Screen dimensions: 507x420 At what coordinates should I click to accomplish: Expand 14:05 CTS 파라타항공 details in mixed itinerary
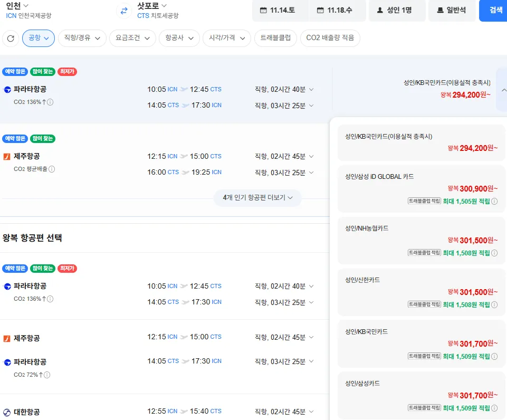pos(311,361)
